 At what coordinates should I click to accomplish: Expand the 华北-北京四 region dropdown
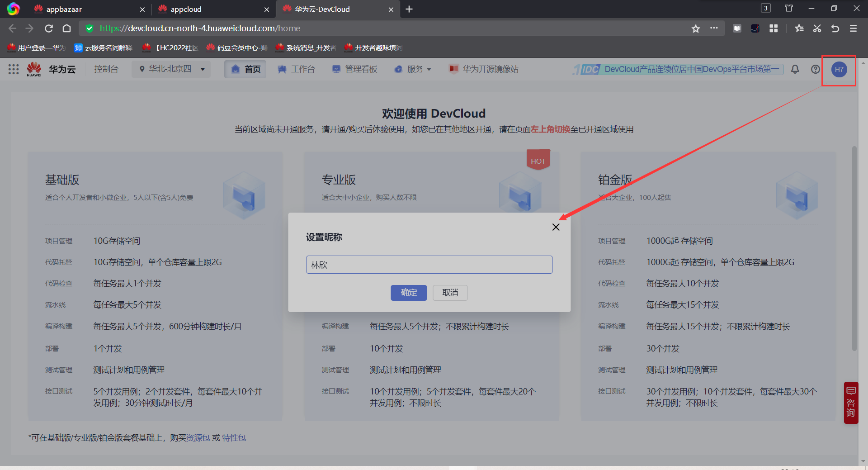(x=171, y=69)
